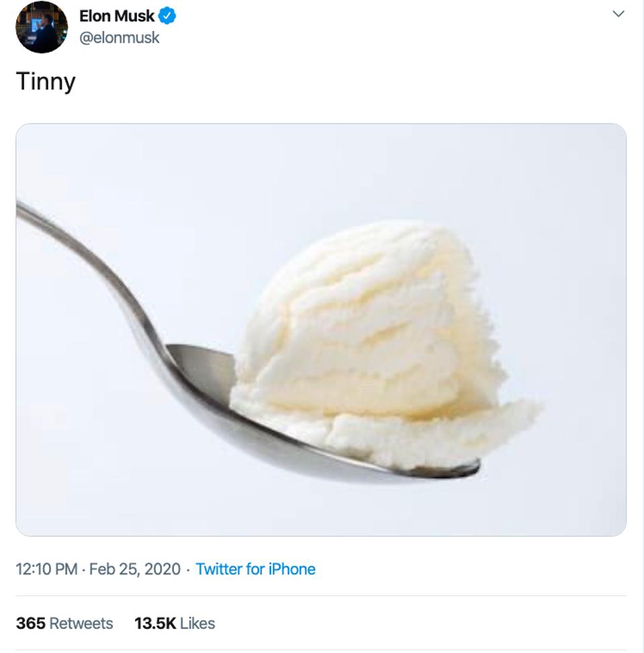Viewport: 644px width, 653px height.
Task: Click the Feb 25, 2020 date
Action: pyautogui.click(x=134, y=569)
